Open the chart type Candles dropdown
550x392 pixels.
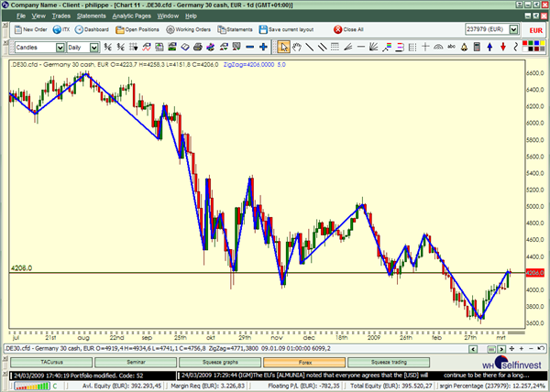coord(60,48)
